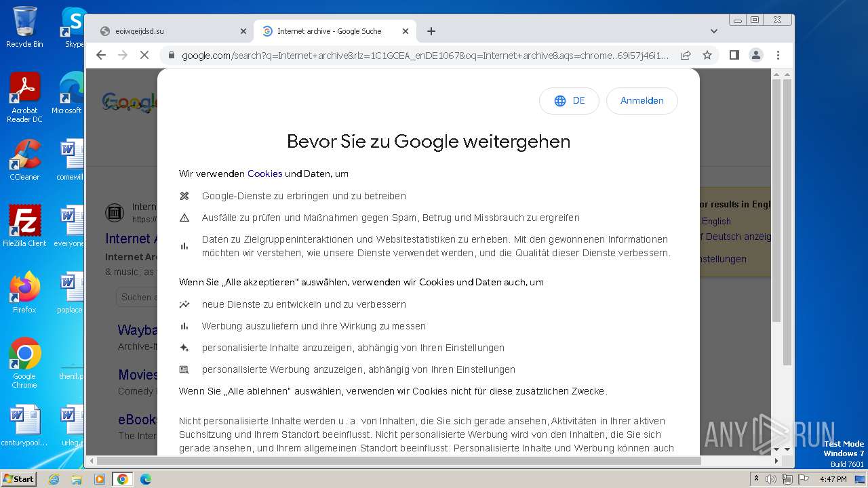Open Chrome three-dot menu
The width and height of the screenshot is (868, 488).
[778, 55]
